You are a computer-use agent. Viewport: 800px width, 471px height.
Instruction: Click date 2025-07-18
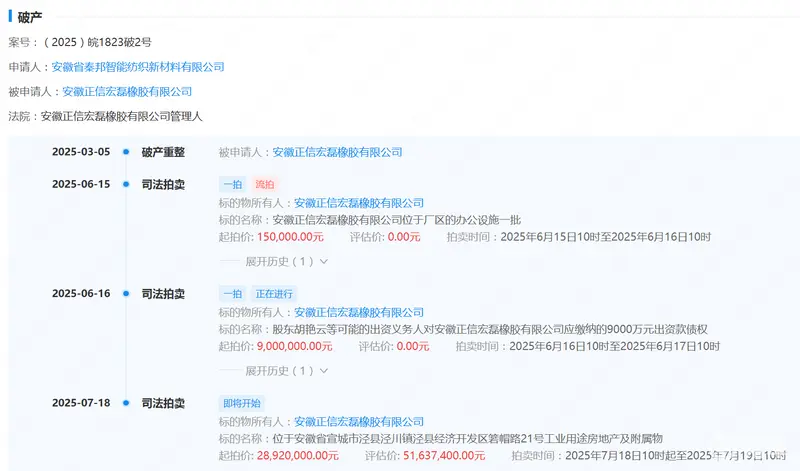[81, 403]
